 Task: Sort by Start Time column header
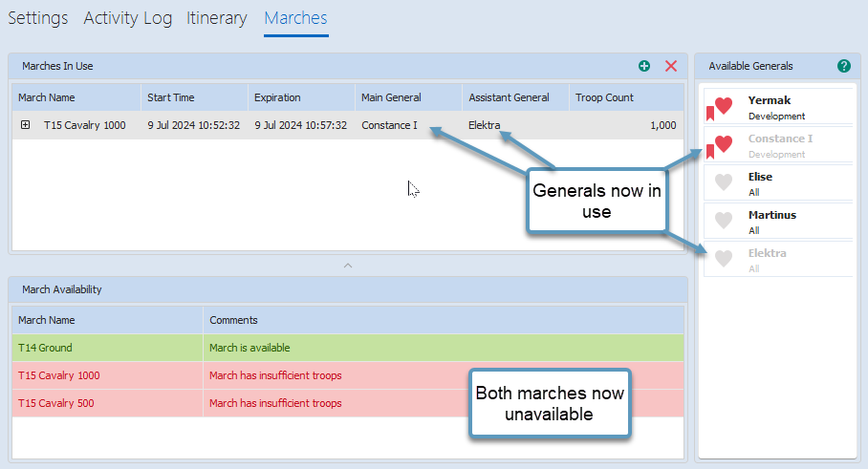tap(171, 97)
